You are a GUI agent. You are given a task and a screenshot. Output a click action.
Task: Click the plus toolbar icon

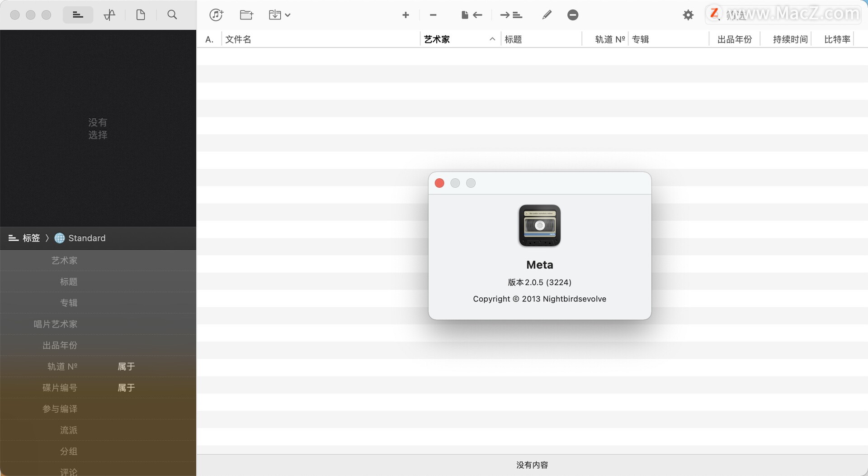tap(406, 15)
